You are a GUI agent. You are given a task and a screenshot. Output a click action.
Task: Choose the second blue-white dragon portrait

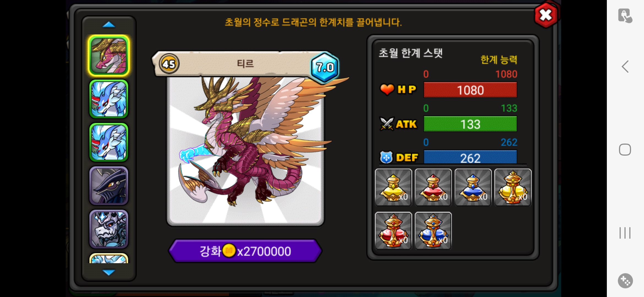(x=109, y=142)
